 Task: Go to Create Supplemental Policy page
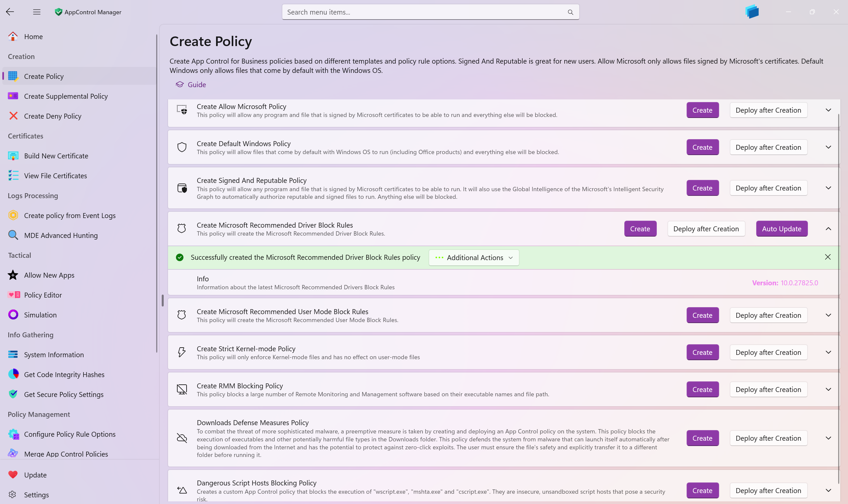point(66,96)
